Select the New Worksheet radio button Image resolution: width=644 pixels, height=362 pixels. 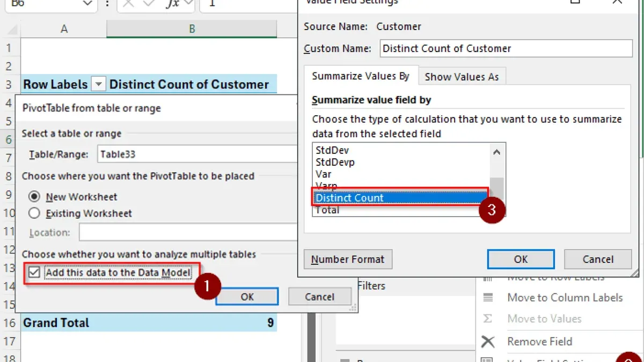point(34,197)
